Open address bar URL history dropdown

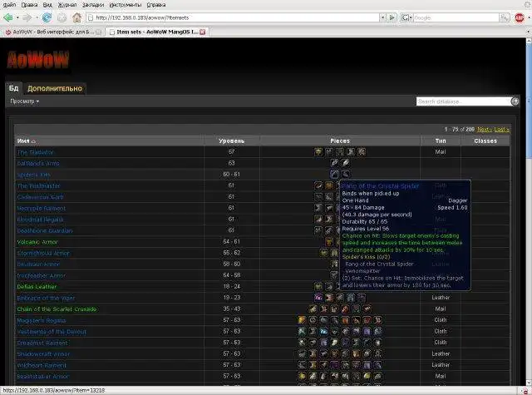click(x=382, y=17)
